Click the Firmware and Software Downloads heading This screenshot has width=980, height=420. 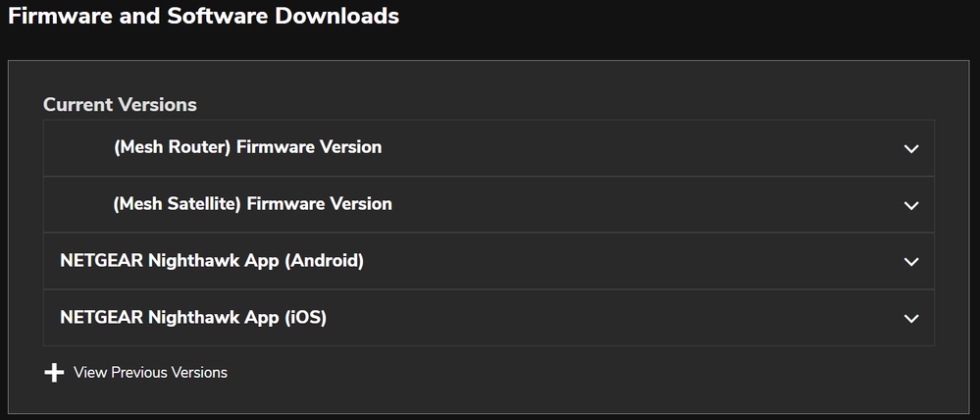tap(203, 16)
